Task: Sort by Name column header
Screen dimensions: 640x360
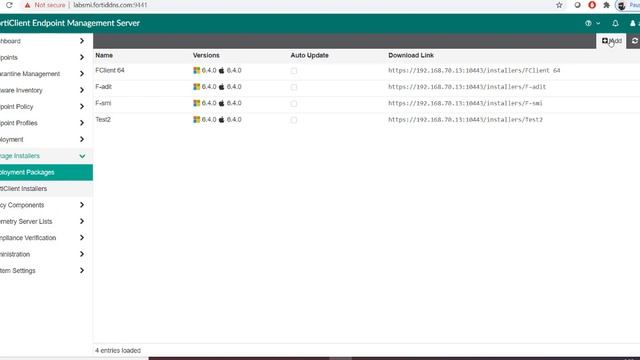Action: pyautogui.click(x=104, y=55)
